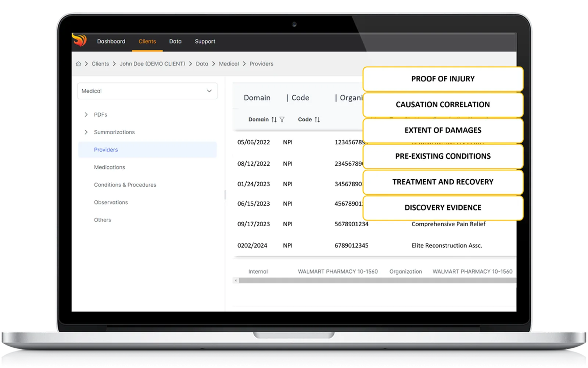Screen dimensions: 588x368
Task: Open the Support tab
Action: tap(205, 42)
